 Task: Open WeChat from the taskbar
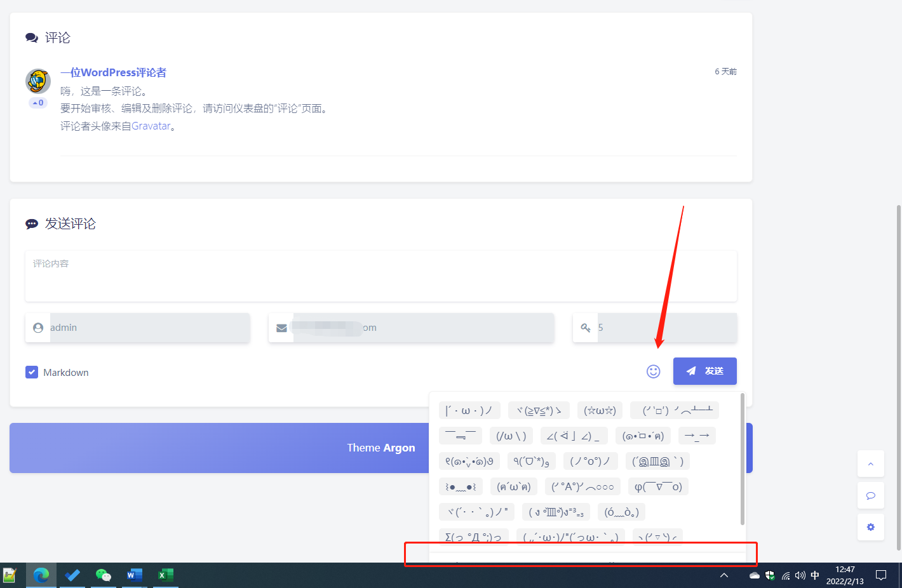pyautogui.click(x=104, y=575)
